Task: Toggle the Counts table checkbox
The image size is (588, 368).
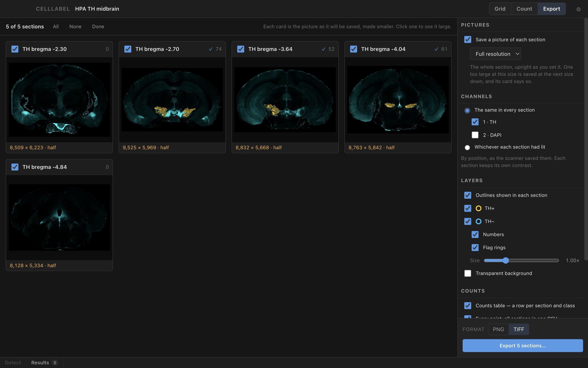Action: [468, 306]
